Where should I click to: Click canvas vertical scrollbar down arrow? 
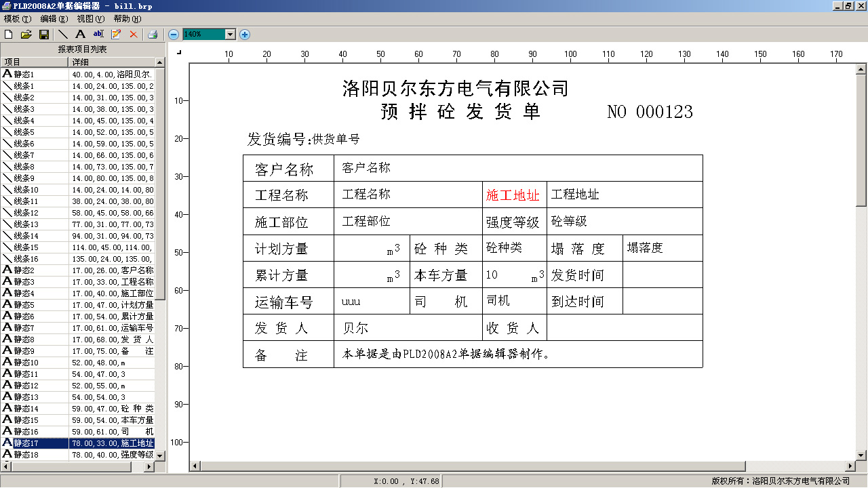pos(861,455)
